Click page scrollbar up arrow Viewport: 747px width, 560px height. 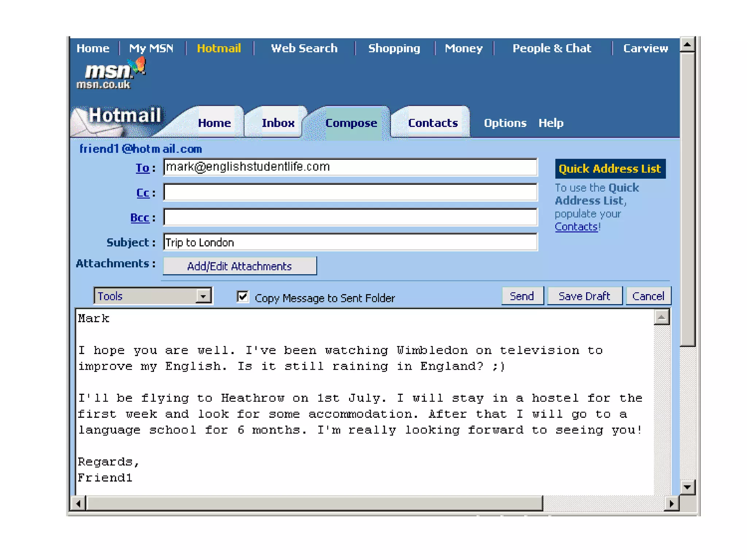click(687, 45)
